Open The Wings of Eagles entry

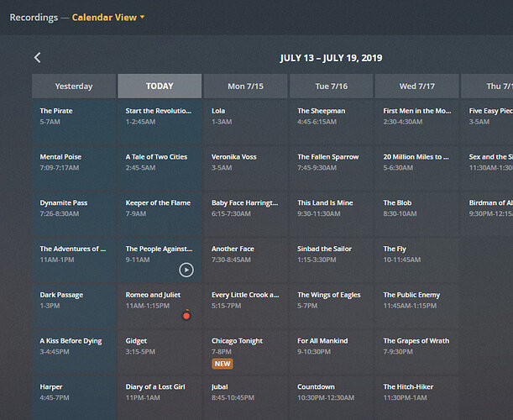[331, 306]
